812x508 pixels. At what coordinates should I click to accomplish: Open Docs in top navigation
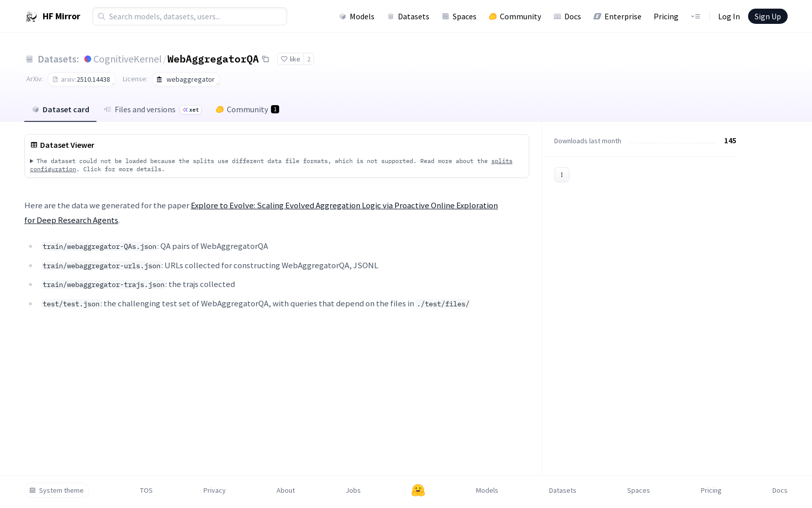pyautogui.click(x=567, y=16)
